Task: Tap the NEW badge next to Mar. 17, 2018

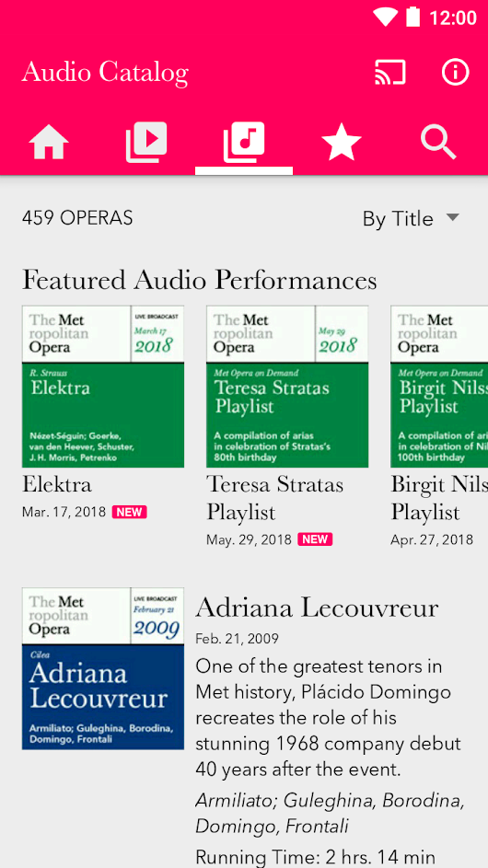Action: tap(130, 512)
